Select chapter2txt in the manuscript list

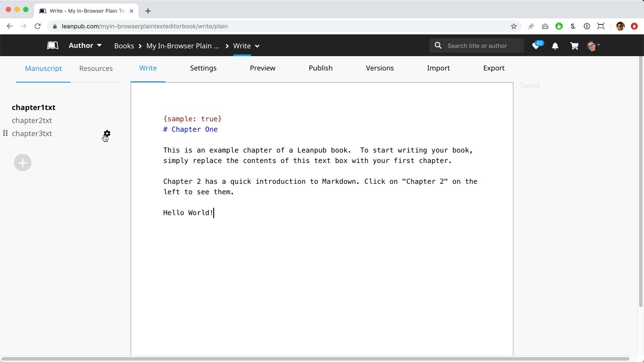point(32,120)
